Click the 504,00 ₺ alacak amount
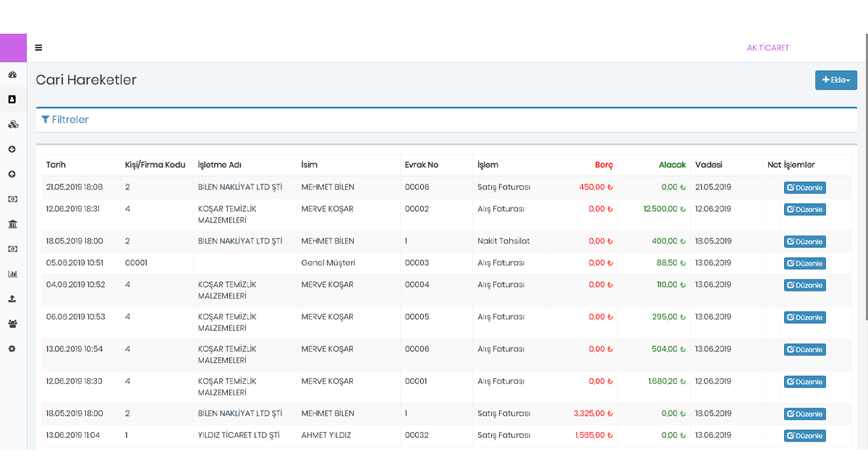Screen dimensions: 868x472 pos(669,349)
